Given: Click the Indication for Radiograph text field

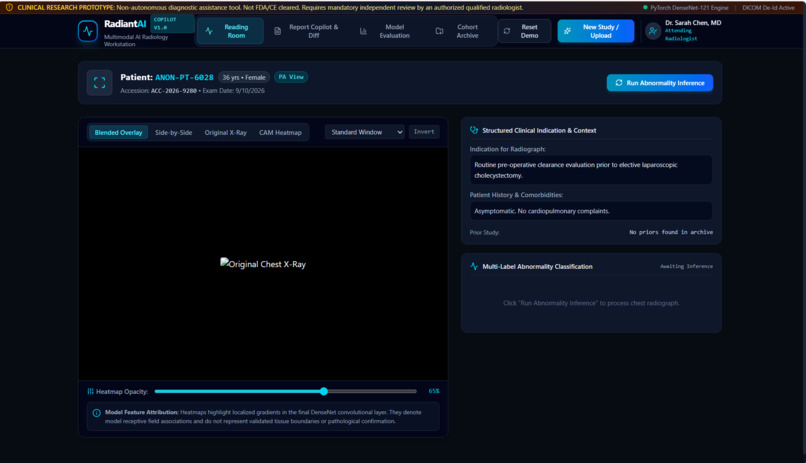Looking at the screenshot, I should (591, 170).
